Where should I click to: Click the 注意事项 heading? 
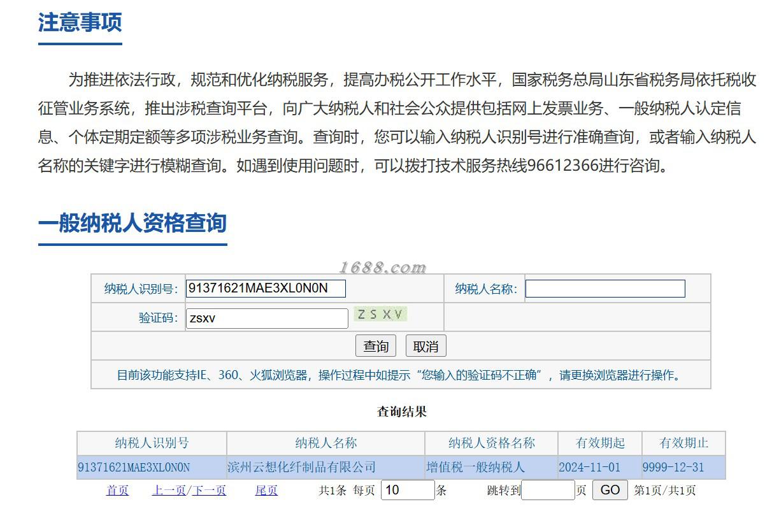click(x=80, y=22)
